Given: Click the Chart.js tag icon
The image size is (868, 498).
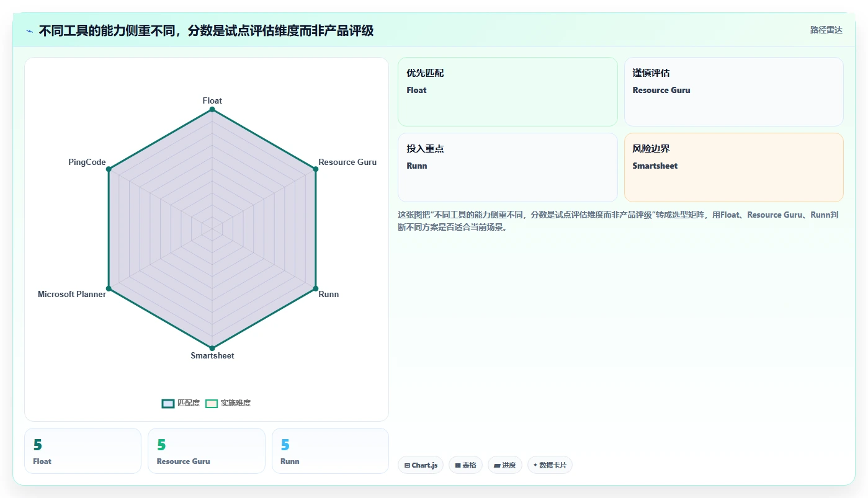Looking at the screenshot, I should pos(407,465).
